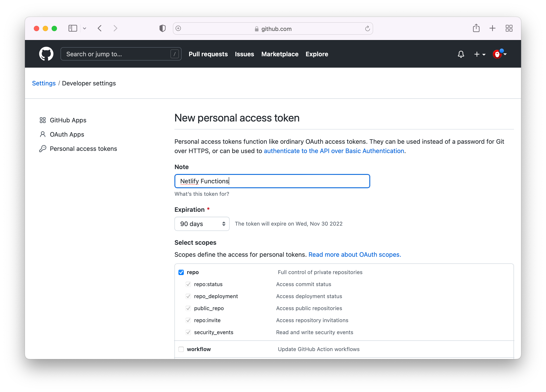This screenshot has height=392, width=546.
Task: Maximize the window with green button
Action: (x=54, y=28)
